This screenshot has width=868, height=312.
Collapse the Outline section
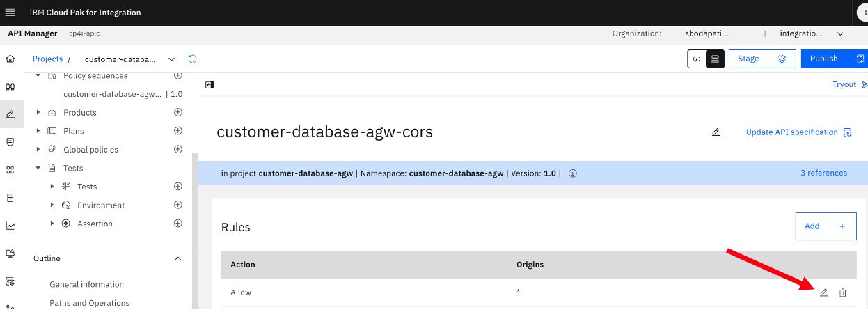(178, 258)
